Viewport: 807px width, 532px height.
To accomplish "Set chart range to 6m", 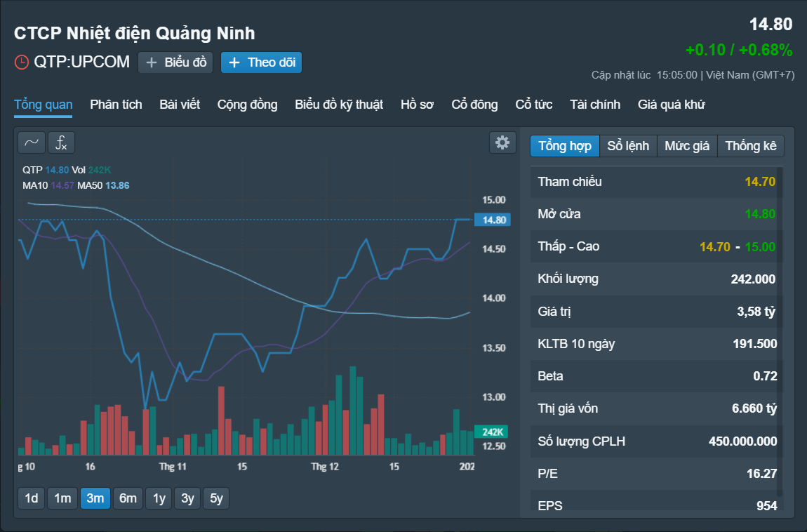I will click(128, 498).
